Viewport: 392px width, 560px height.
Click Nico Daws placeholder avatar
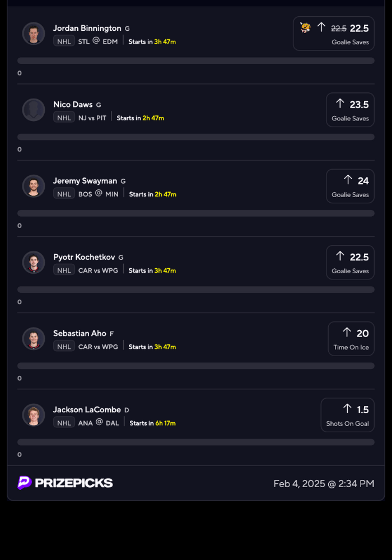click(x=34, y=110)
